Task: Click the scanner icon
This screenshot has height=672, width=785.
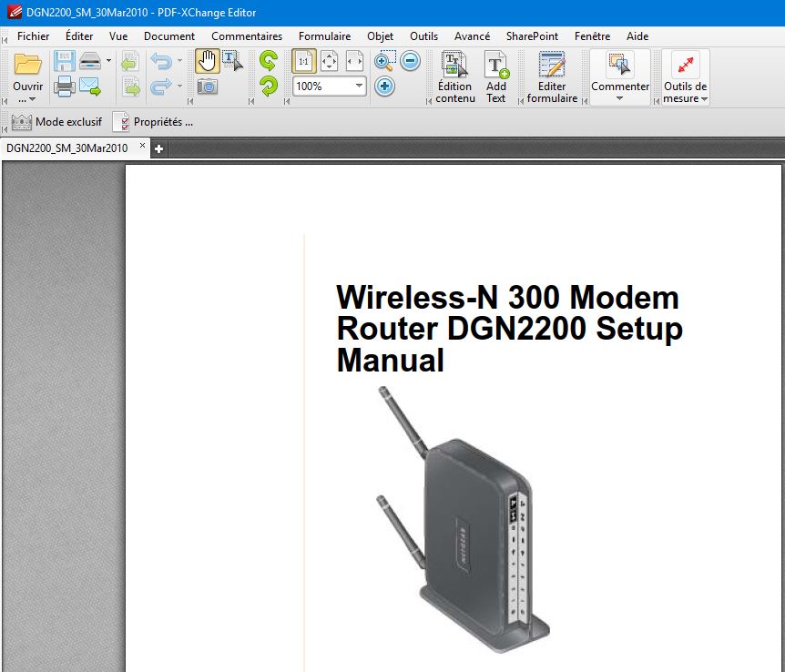Action: (x=91, y=61)
